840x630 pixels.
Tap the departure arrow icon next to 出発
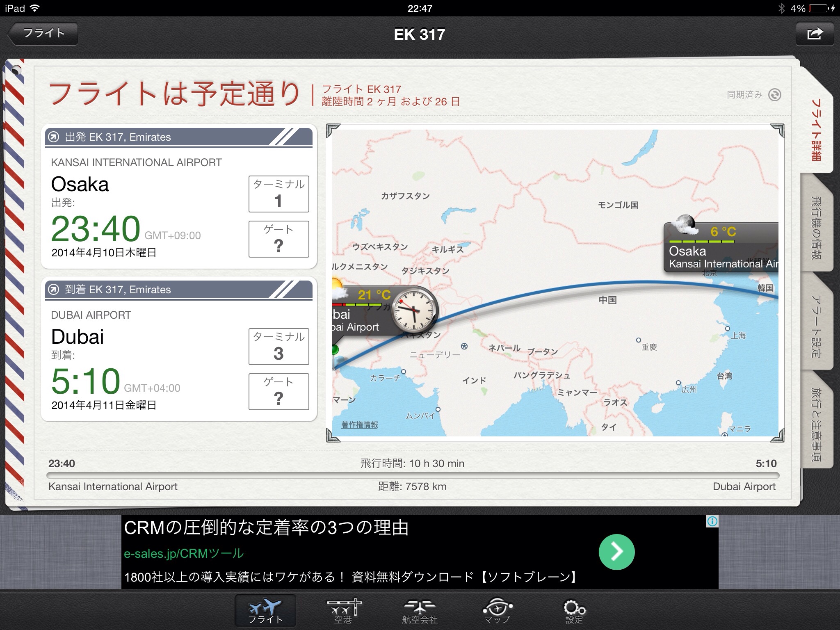(x=54, y=137)
